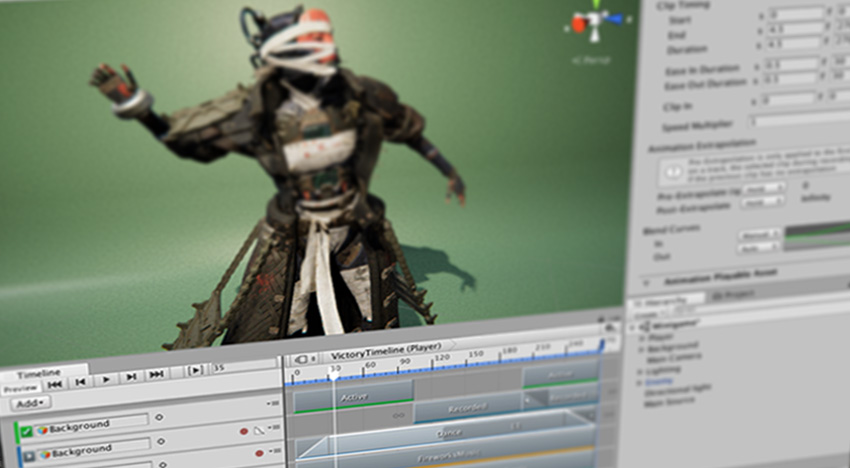
Task: Jump to the timeline start
Action: tap(55, 382)
